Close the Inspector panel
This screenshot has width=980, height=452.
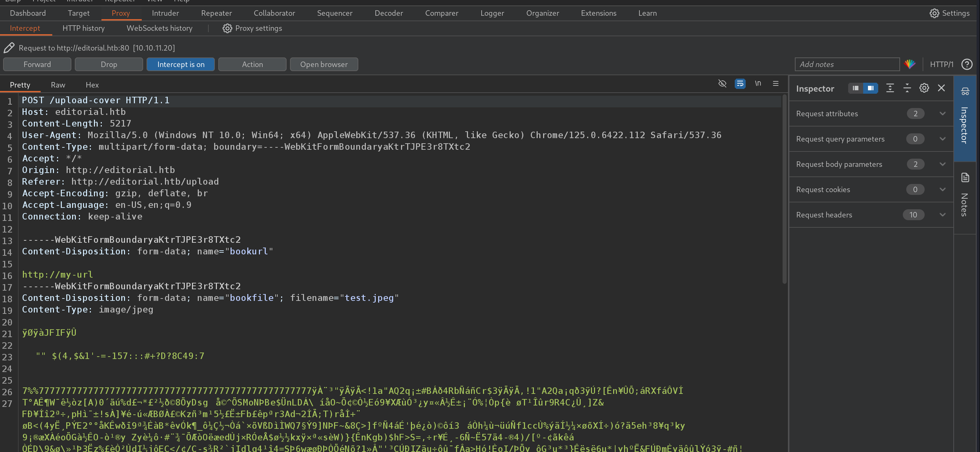(x=942, y=88)
